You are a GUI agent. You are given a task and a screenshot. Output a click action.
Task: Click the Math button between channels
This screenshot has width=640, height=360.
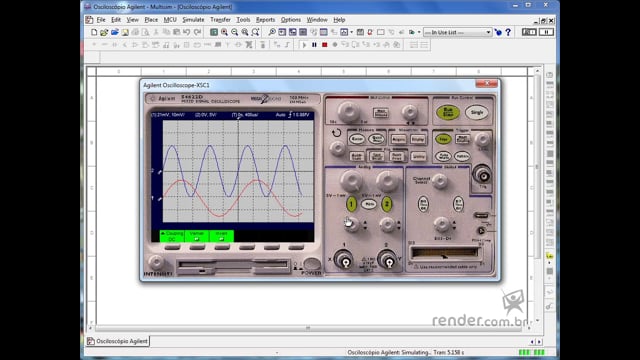click(x=369, y=204)
